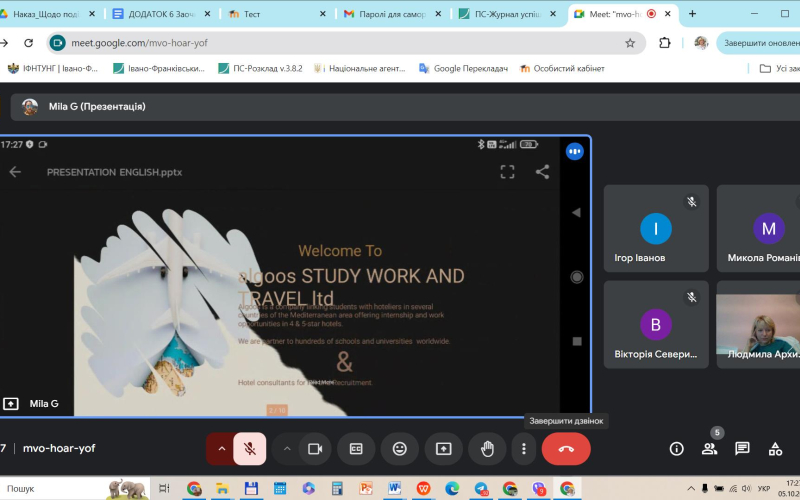Open the Національне агент bookmark
The width and height of the screenshot is (800, 500).
(x=360, y=68)
